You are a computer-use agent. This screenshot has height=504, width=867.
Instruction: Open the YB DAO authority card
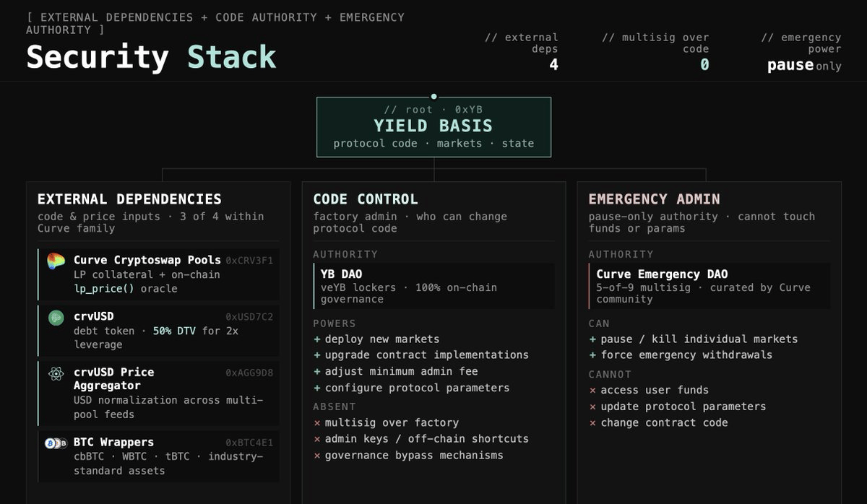[x=433, y=286]
